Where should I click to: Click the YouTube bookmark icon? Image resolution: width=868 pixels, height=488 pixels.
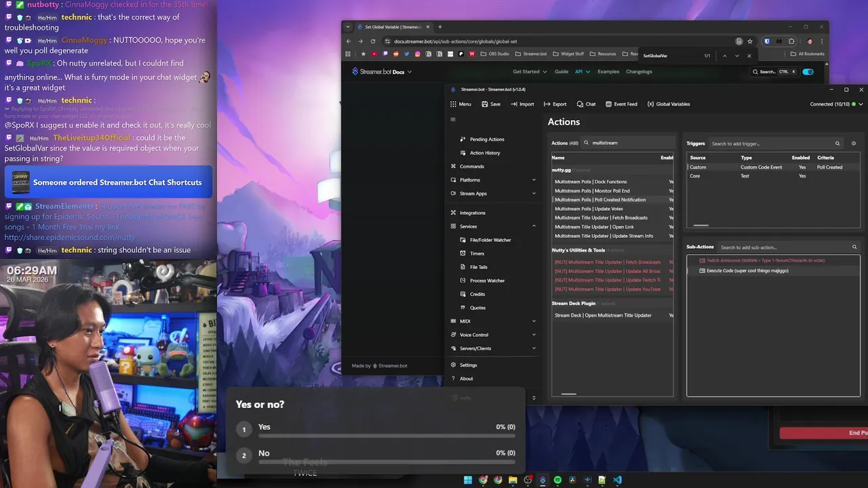[x=374, y=54]
